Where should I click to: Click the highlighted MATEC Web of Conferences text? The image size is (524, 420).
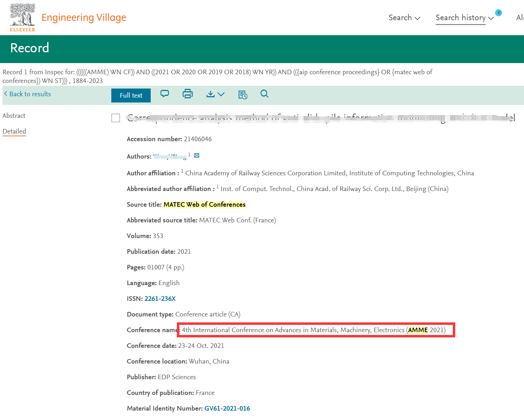coord(204,205)
